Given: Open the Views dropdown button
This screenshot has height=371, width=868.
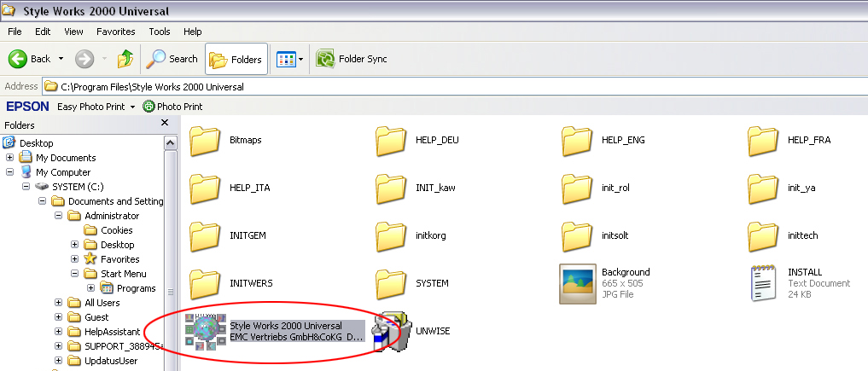Looking at the screenshot, I should 290,59.
